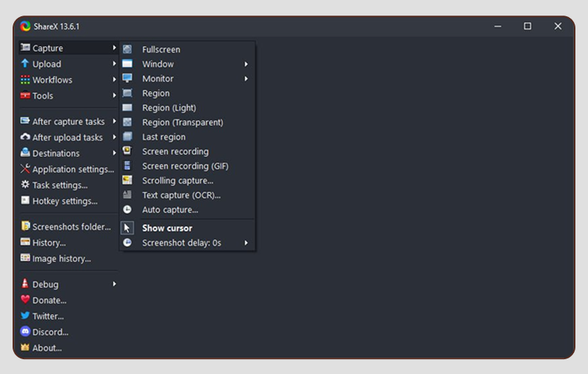Open Hotkey settings... label
The image size is (588, 374).
[65, 201]
